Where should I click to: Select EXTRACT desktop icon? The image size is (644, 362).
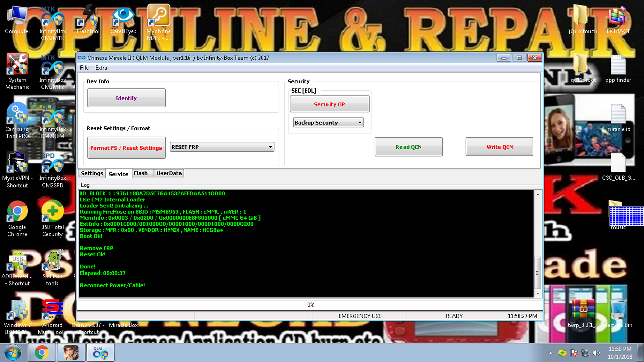tap(618, 20)
